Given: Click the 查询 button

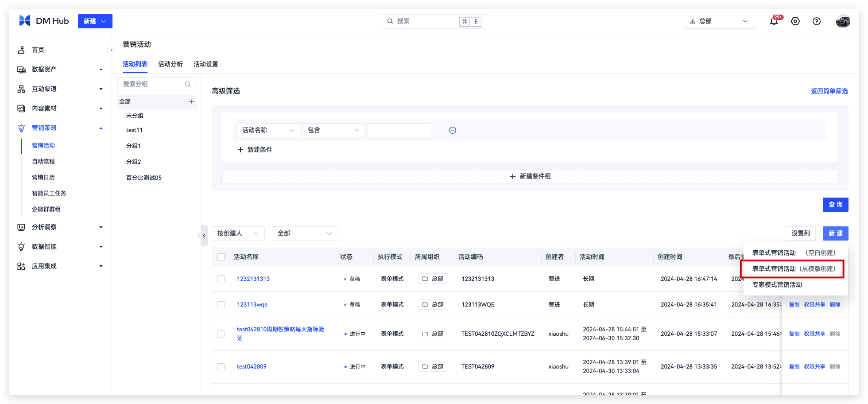Looking at the screenshot, I should point(836,205).
